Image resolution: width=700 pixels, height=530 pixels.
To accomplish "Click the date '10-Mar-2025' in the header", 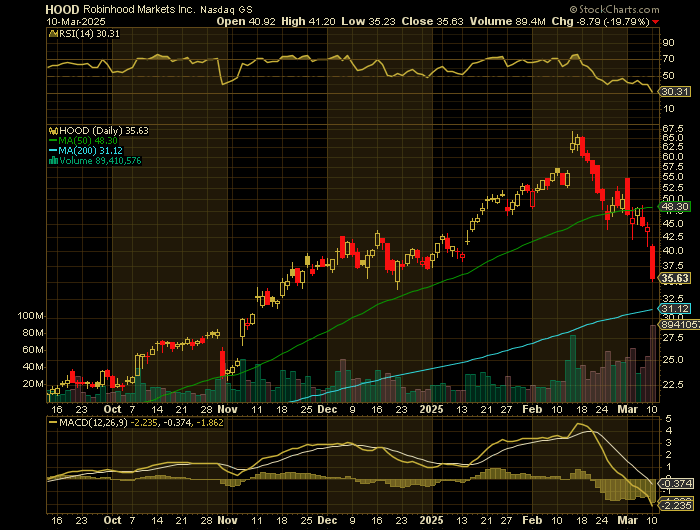I will pos(75,21).
